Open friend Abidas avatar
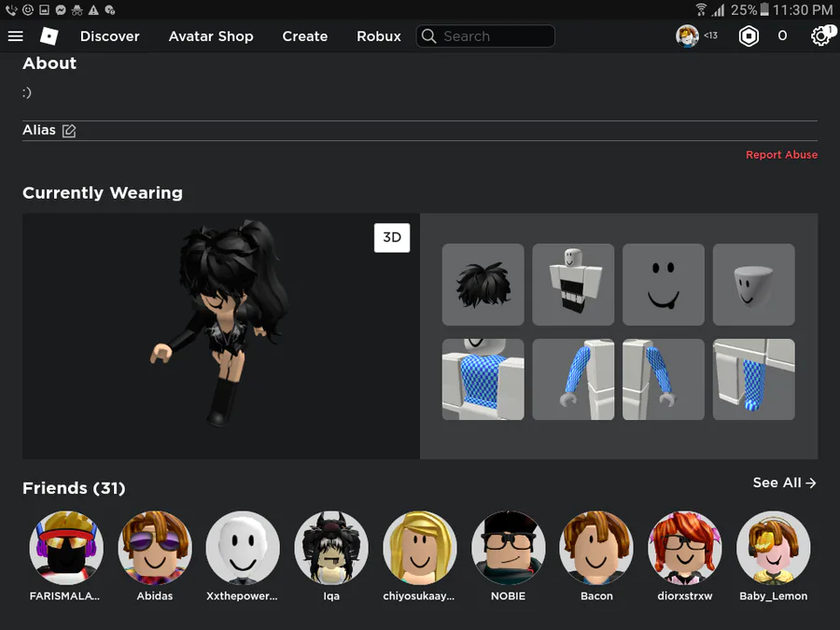Viewport: 840px width, 630px height. click(x=155, y=548)
